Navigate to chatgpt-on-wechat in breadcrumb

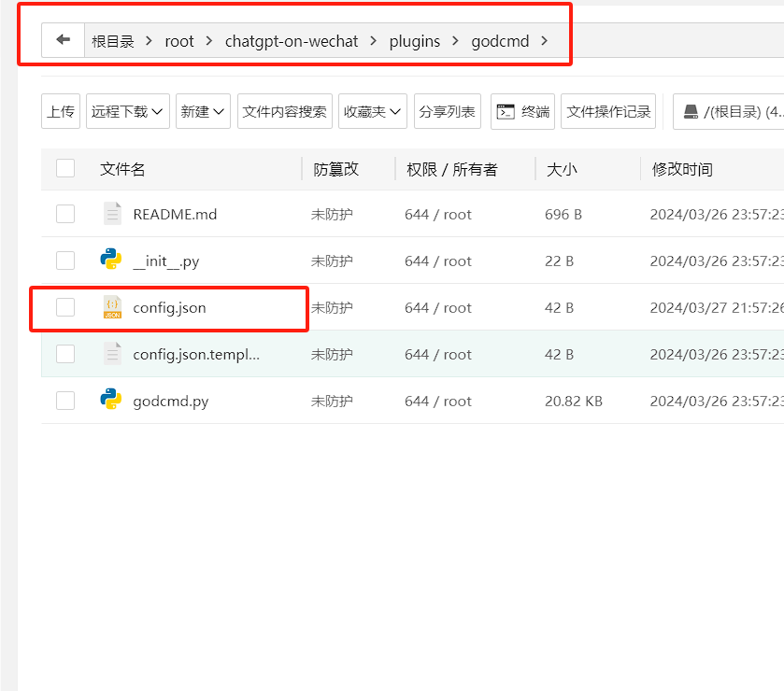(292, 41)
